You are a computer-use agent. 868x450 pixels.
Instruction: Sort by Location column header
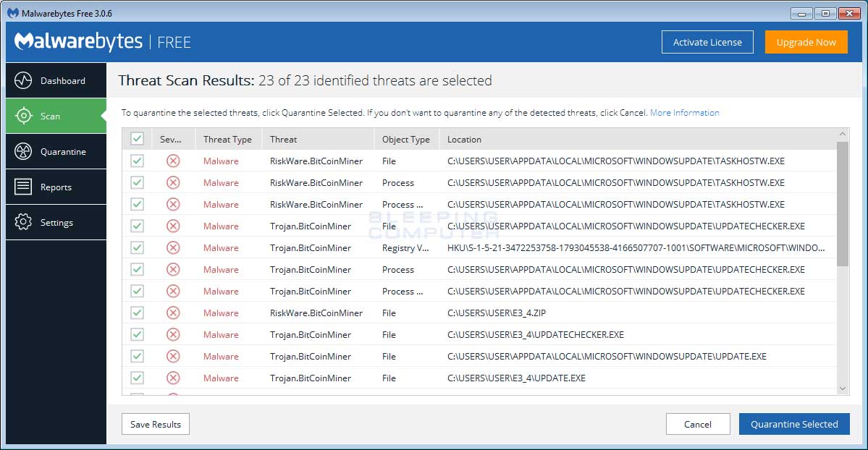click(638, 139)
